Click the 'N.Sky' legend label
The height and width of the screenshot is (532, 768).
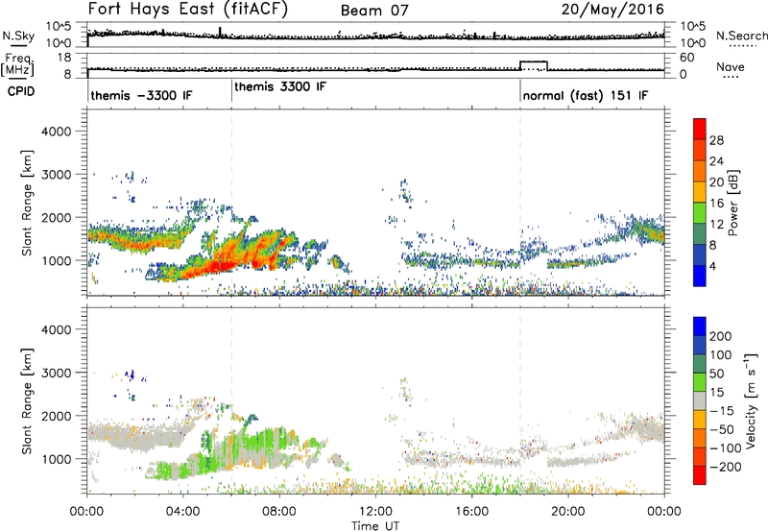(18, 36)
